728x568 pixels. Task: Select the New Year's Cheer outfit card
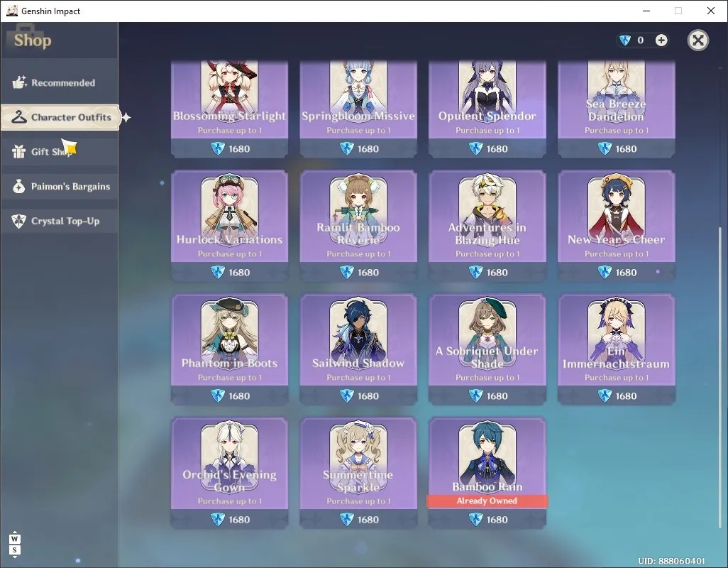(x=616, y=225)
